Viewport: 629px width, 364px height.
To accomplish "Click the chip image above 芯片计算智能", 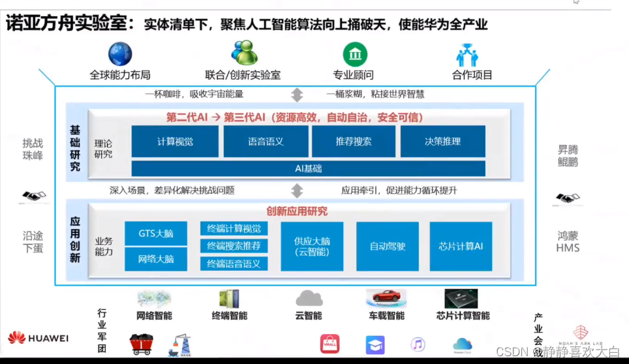I will 461,299.
